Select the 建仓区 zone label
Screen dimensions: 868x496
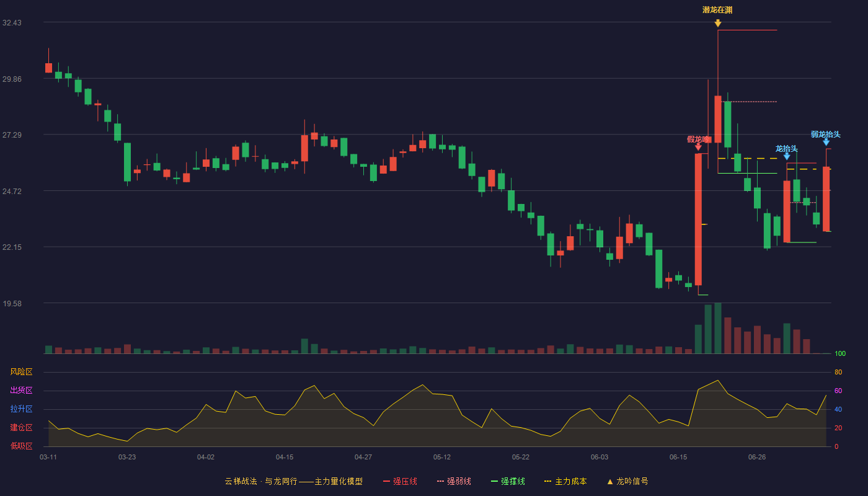click(x=21, y=428)
